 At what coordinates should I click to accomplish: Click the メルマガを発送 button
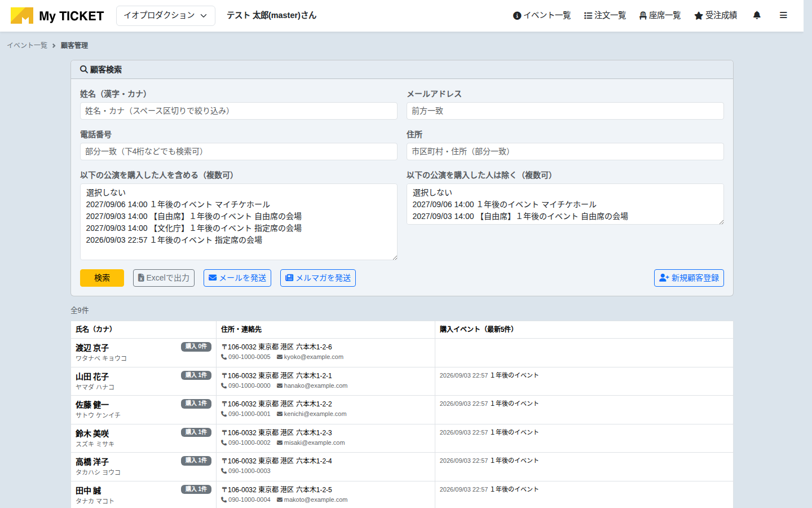point(318,278)
